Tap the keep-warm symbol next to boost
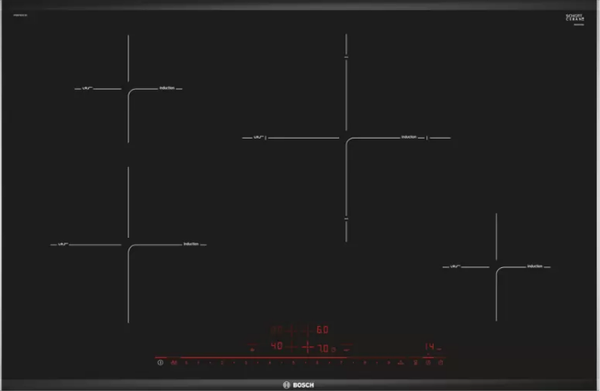Screen dimensions: 600x391 coord(415,362)
